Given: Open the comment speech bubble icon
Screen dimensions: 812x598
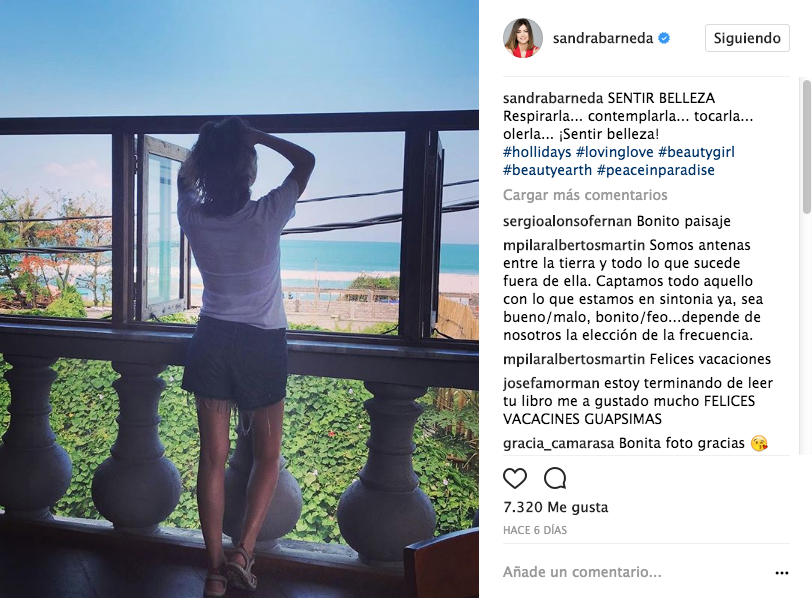Looking at the screenshot, I should [x=555, y=478].
